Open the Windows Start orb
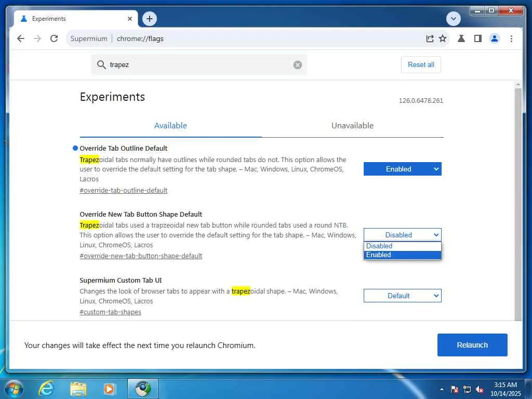The image size is (532, 399). [14, 389]
